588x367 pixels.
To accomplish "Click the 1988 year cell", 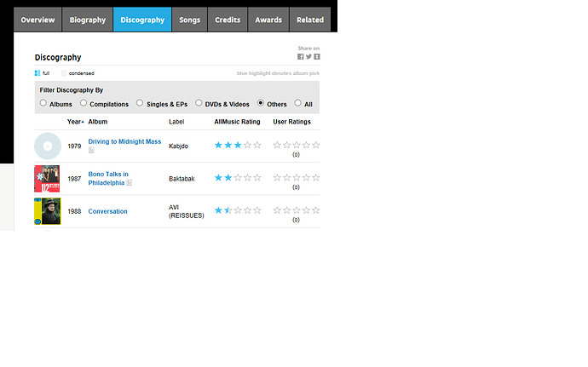I will (74, 211).
